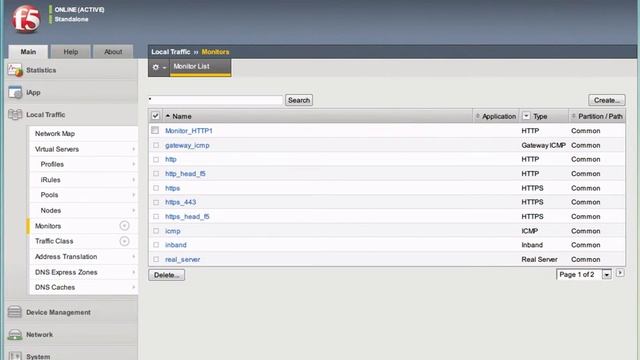Click the Delete... button
This screenshot has height=360, width=640.
point(167,275)
